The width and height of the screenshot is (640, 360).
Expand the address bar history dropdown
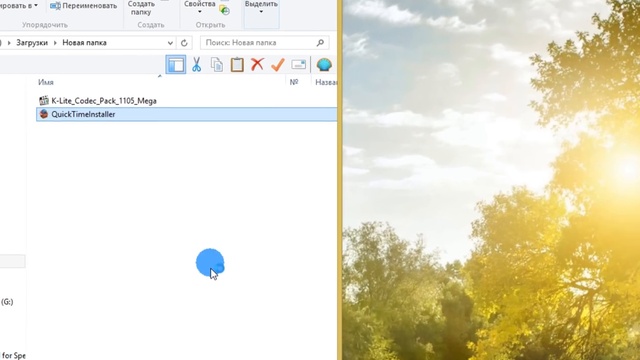click(x=170, y=42)
